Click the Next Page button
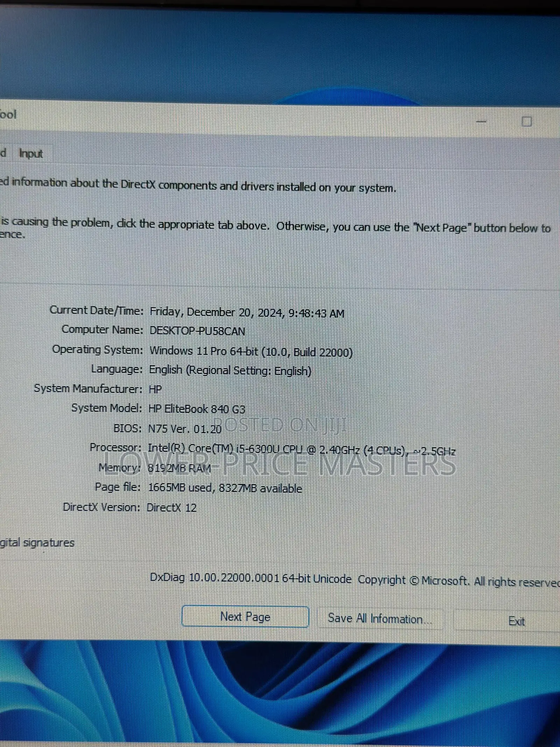 (245, 617)
